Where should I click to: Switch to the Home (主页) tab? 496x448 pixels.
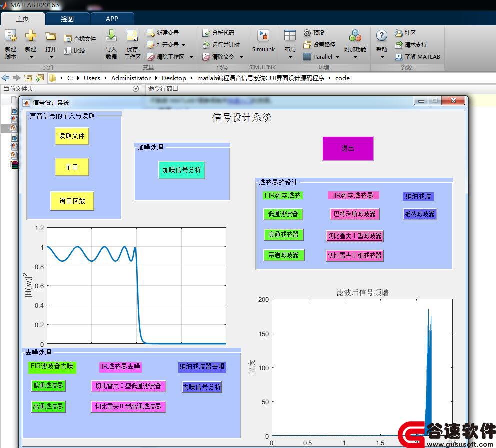[x=23, y=19]
